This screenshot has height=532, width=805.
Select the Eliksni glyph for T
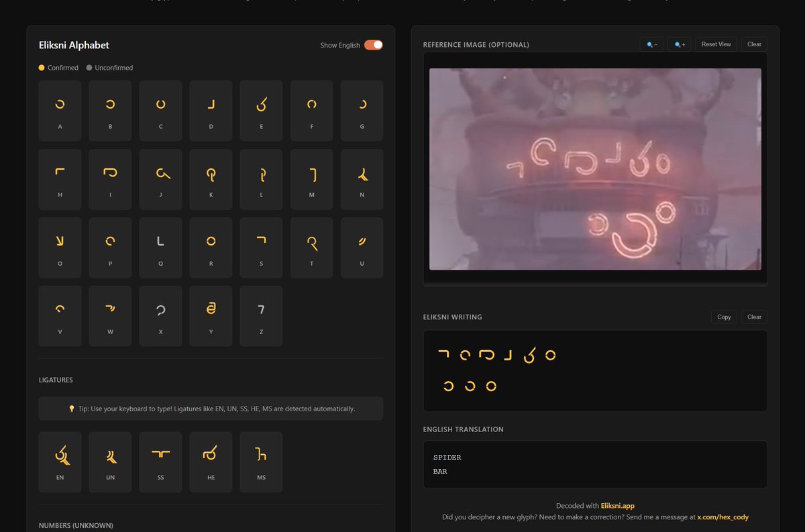[x=311, y=248]
